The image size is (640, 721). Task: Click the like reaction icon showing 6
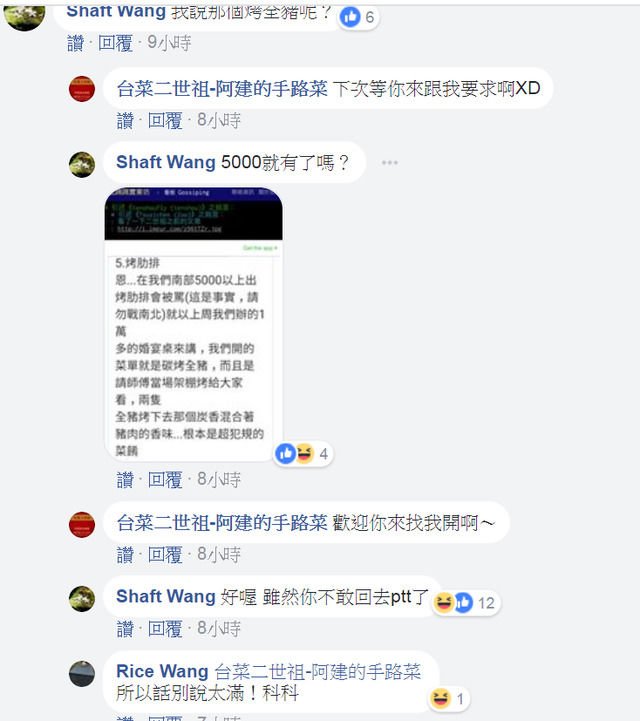click(350, 17)
